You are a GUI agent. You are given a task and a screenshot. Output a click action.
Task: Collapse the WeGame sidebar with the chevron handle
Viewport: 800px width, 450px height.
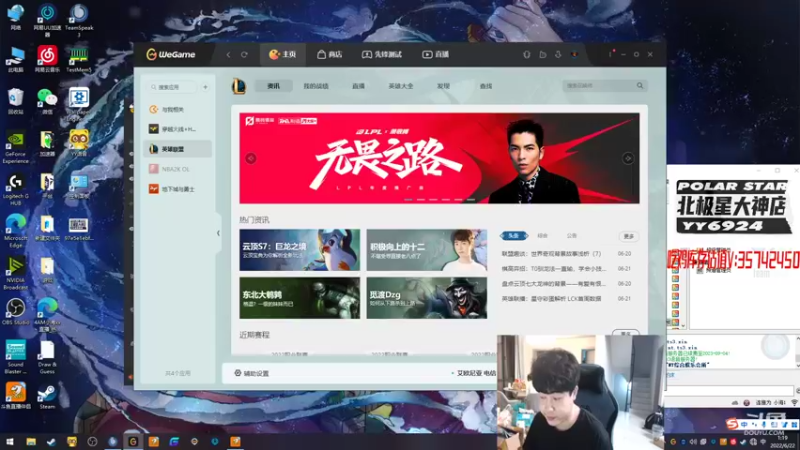(x=218, y=233)
